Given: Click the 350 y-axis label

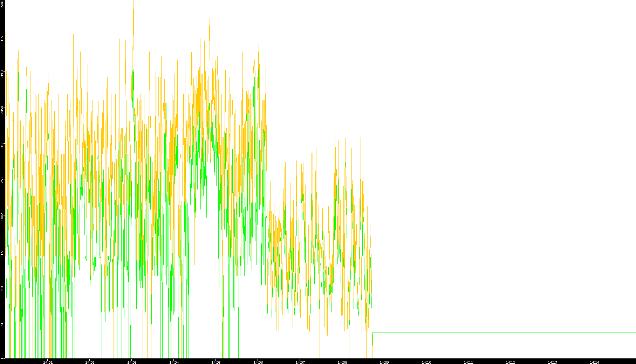Looking at the screenshot, I should [x=2, y=324].
